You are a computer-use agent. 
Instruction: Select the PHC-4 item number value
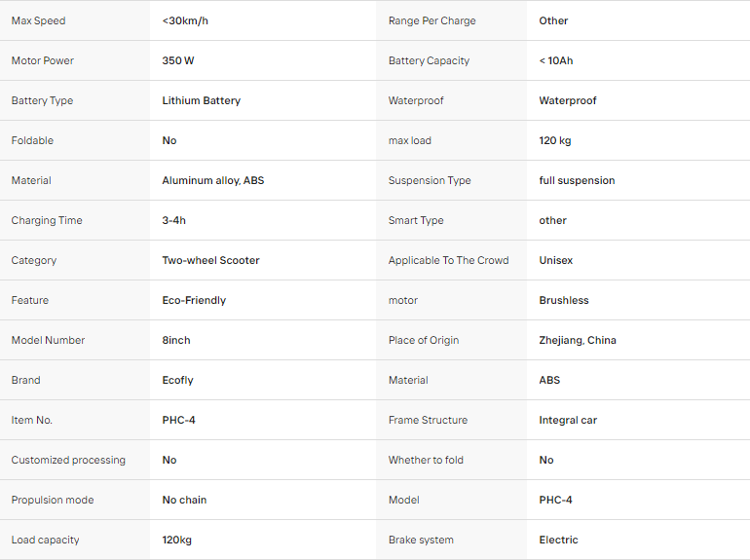pyautogui.click(x=178, y=420)
